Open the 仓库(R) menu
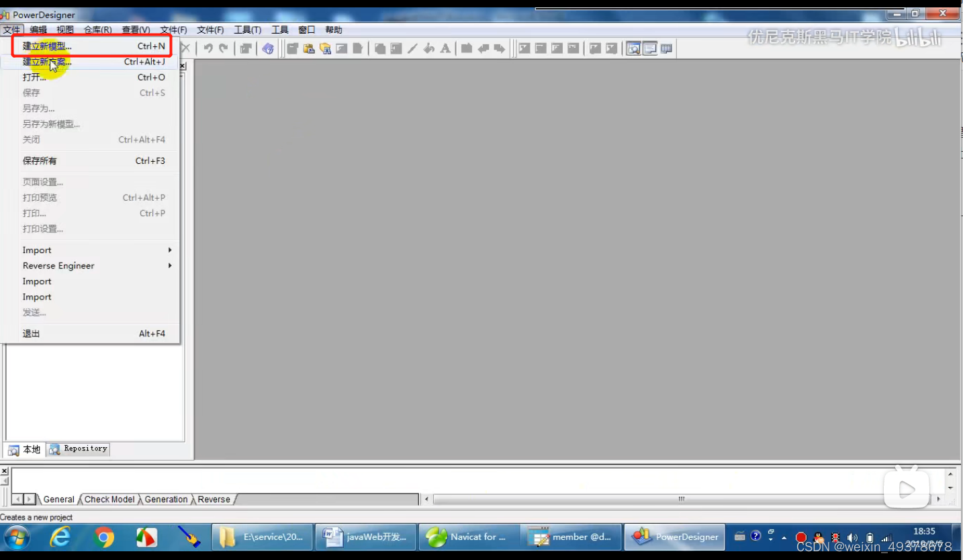Image resolution: width=963 pixels, height=560 pixels. pyautogui.click(x=97, y=30)
